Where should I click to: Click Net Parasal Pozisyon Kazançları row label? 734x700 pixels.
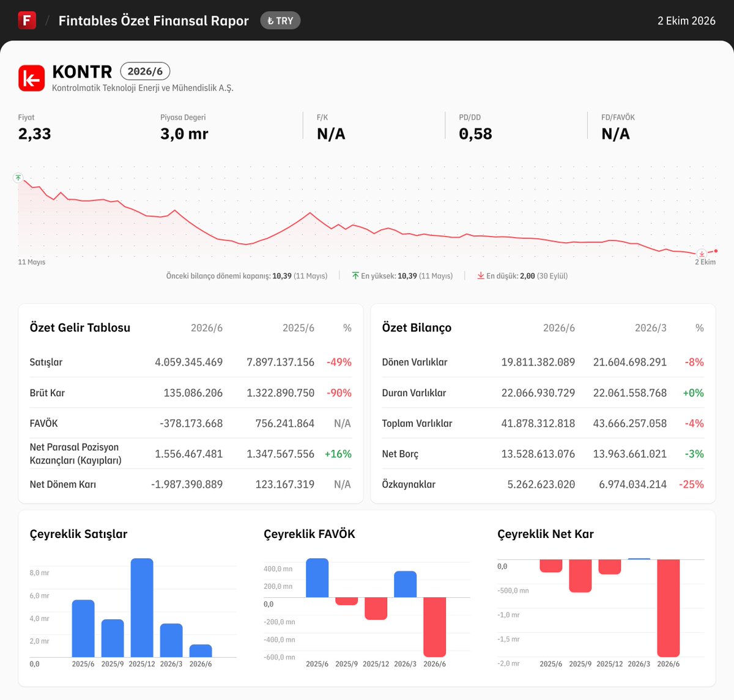tap(76, 454)
